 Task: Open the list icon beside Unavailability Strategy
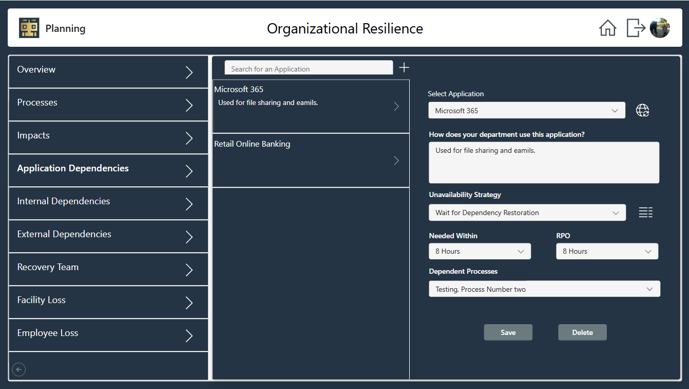(x=645, y=212)
